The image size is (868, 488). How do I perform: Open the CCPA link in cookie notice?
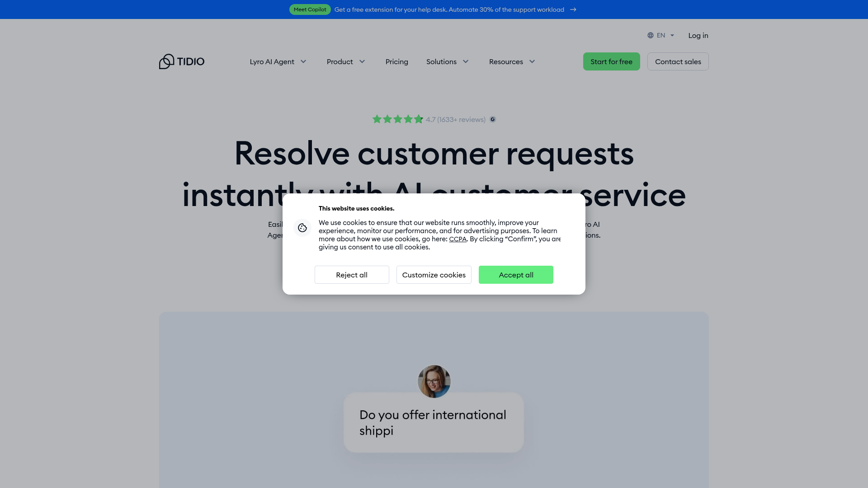coord(458,239)
